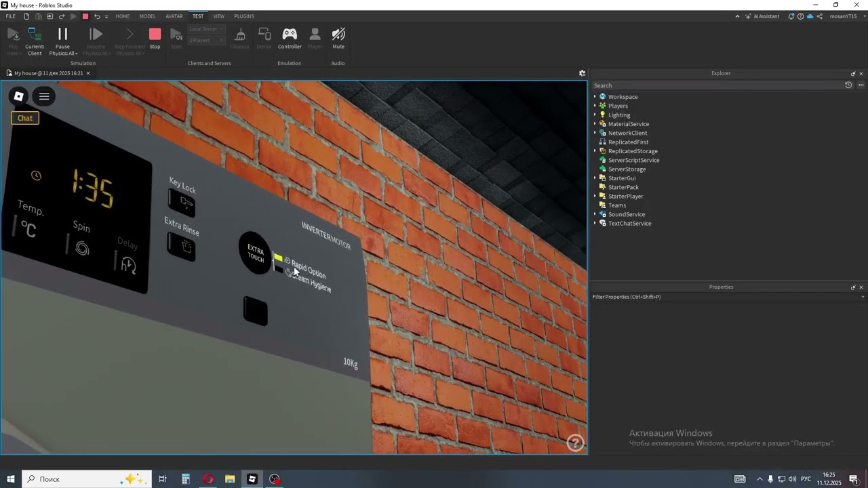Close the My house document tab
The image size is (868, 488).
(x=87, y=73)
